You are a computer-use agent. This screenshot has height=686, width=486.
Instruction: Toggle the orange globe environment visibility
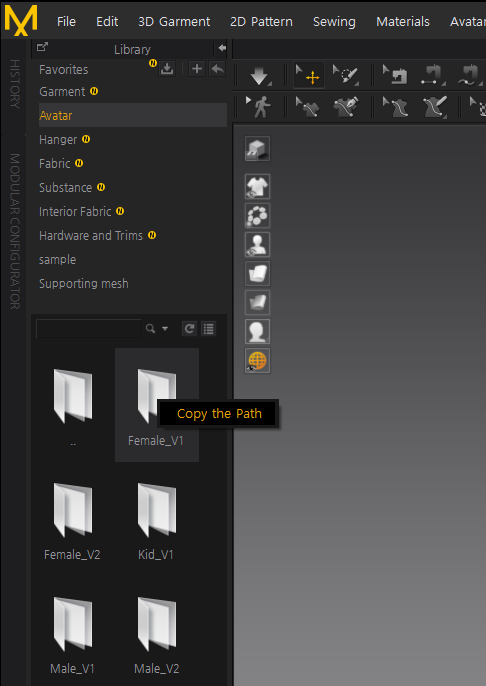257,360
